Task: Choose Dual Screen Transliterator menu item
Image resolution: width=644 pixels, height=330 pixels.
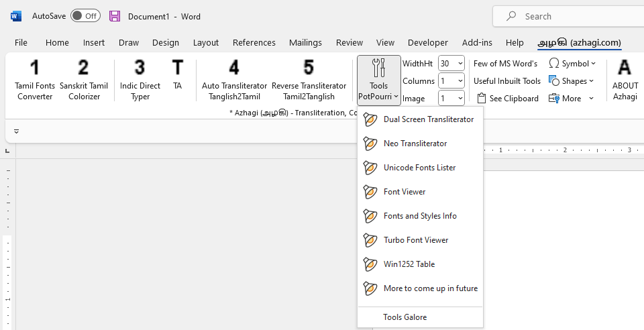Action: pyautogui.click(x=420, y=119)
